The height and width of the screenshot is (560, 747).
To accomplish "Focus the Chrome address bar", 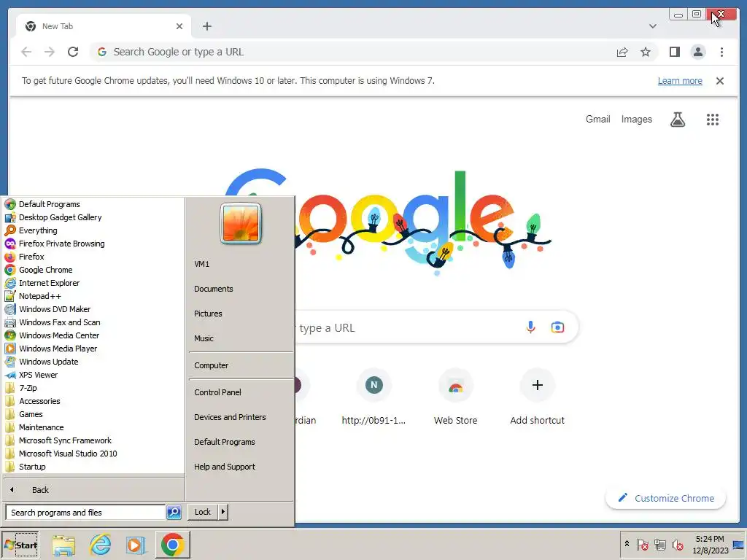I will click(x=352, y=52).
